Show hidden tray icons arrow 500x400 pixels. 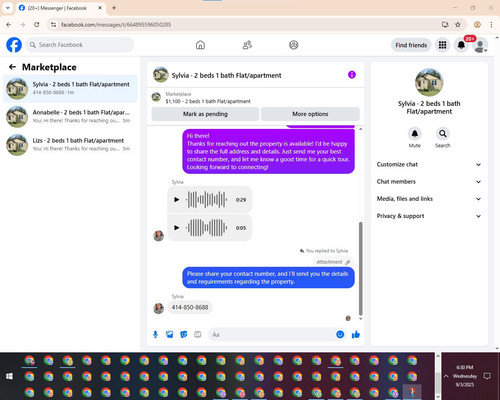click(x=446, y=376)
